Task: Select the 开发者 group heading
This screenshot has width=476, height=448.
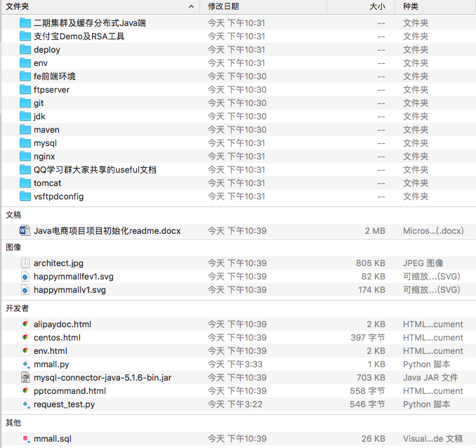Action: [18, 308]
